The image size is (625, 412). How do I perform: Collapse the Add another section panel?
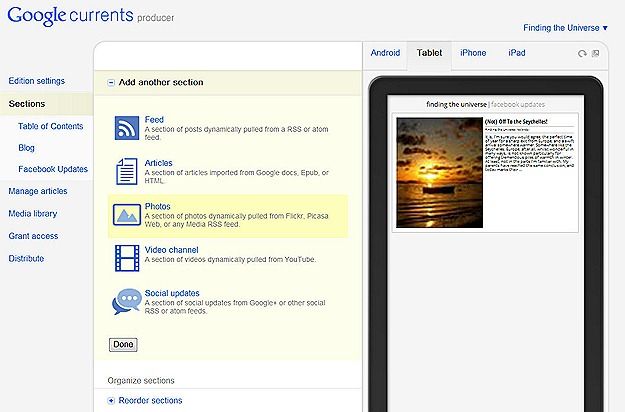111,82
